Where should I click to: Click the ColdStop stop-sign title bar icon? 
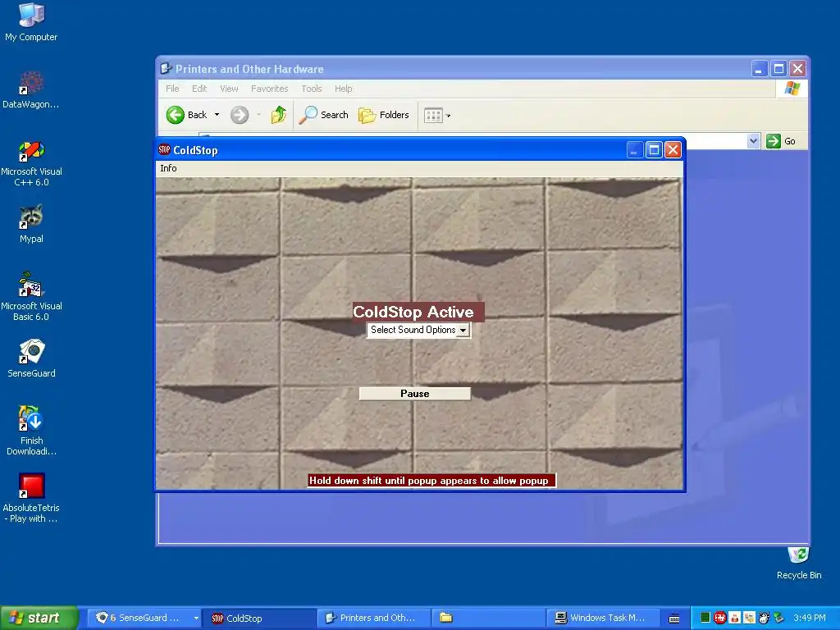[164, 150]
